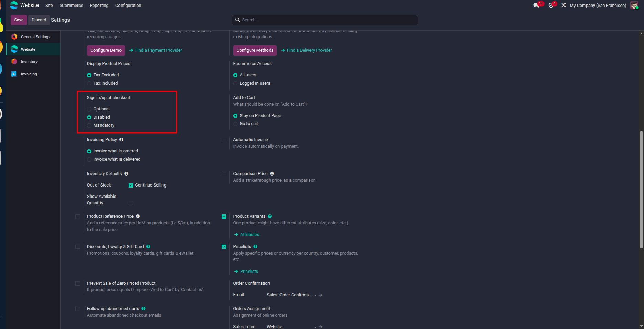Select Tax Excluded radio option
The width and height of the screenshot is (644, 329).
pyautogui.click(x=89, y=75)
